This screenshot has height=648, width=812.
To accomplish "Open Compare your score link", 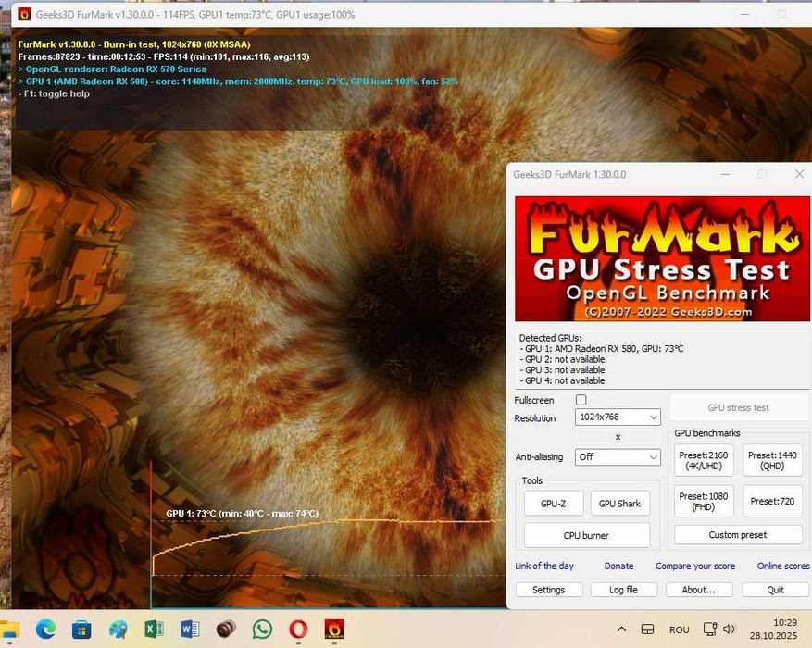I will (695, 566).
